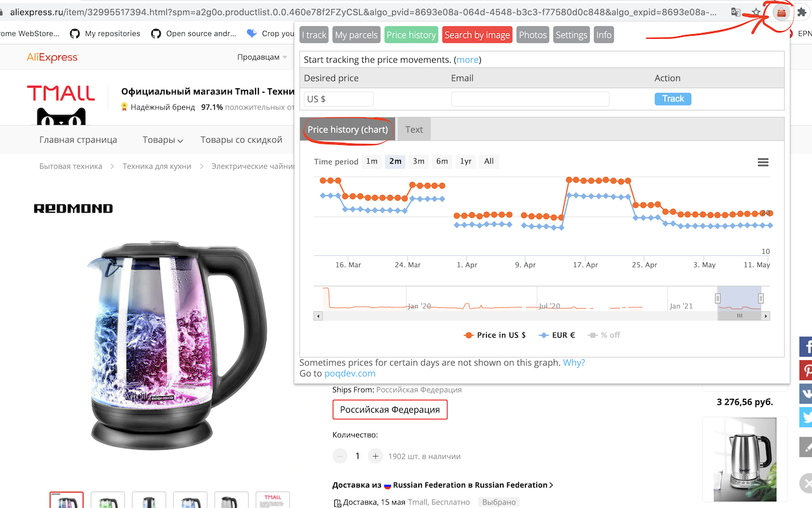Toggle the EUR € series legend
The image size is (812, 508).
tap(557, 335)
